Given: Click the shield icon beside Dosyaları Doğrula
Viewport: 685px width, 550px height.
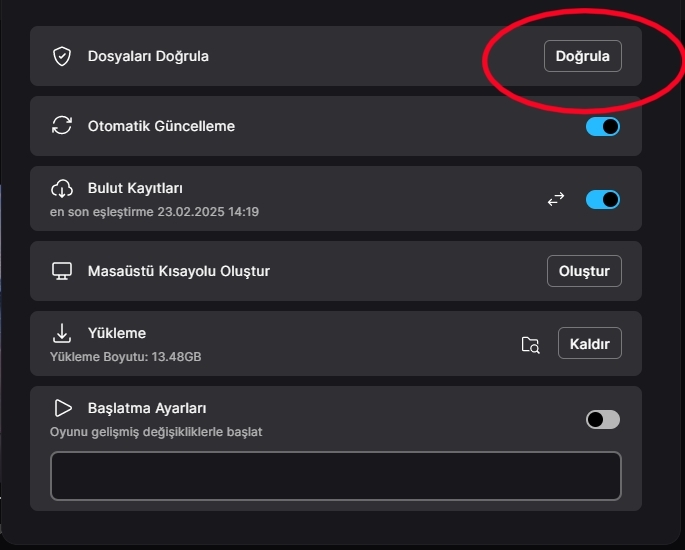Looking at the screenshot, I should [62, 56].
